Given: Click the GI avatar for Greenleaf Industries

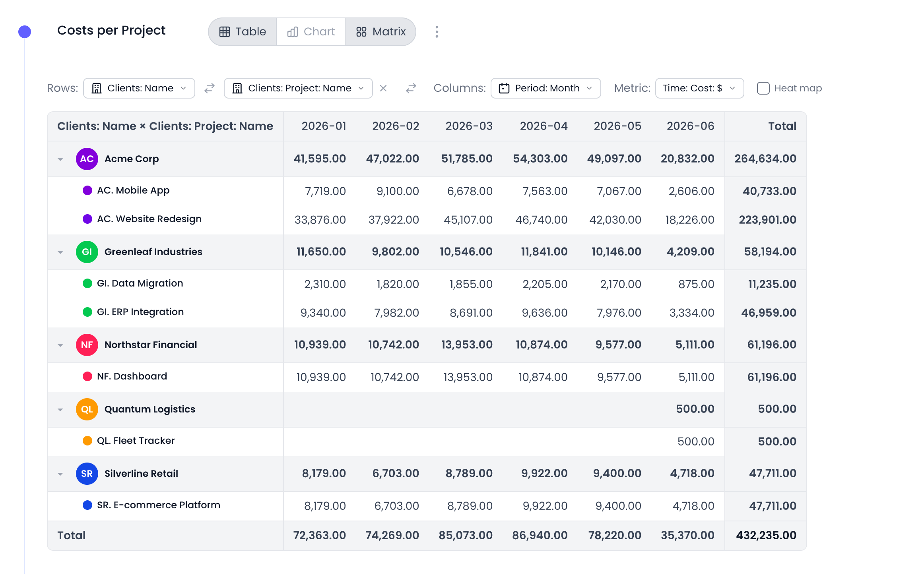Looking at the screenshot, I should 87,252.
